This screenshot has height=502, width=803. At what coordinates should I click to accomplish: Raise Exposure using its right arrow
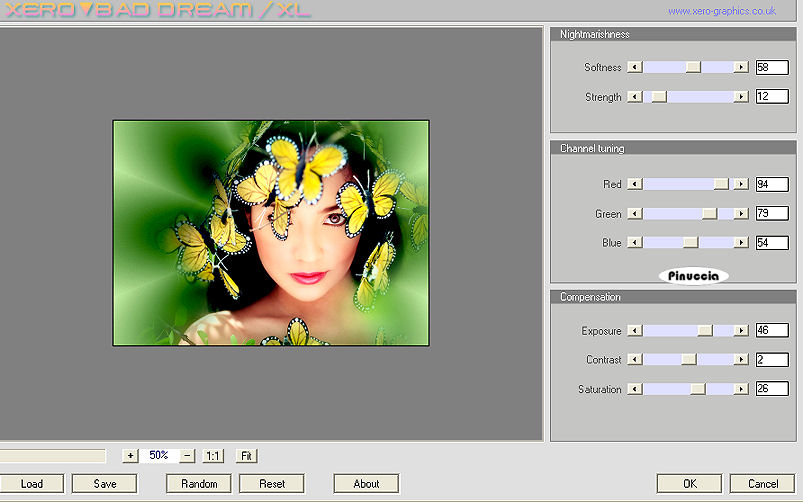click(x=741, y=330)
